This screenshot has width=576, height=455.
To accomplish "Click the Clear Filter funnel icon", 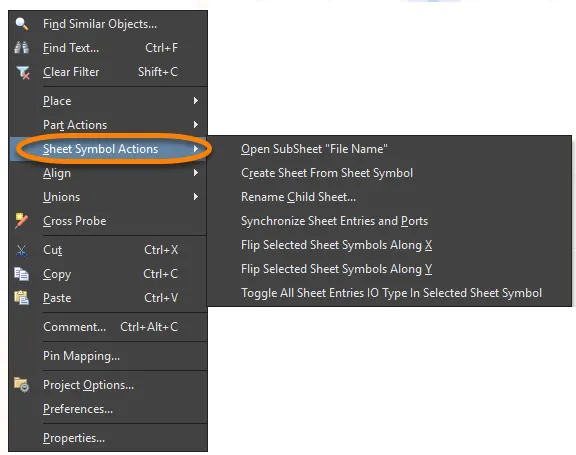I will pos(23,72).
